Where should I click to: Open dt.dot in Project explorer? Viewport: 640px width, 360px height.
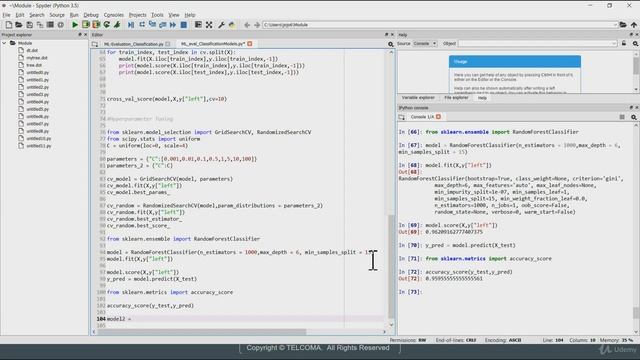32,51
